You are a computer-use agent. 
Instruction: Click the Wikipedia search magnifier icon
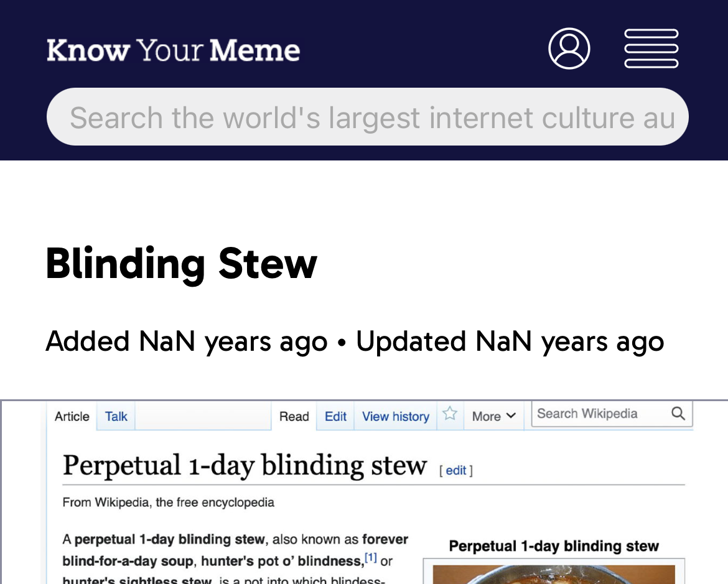(x=678, y=414)
